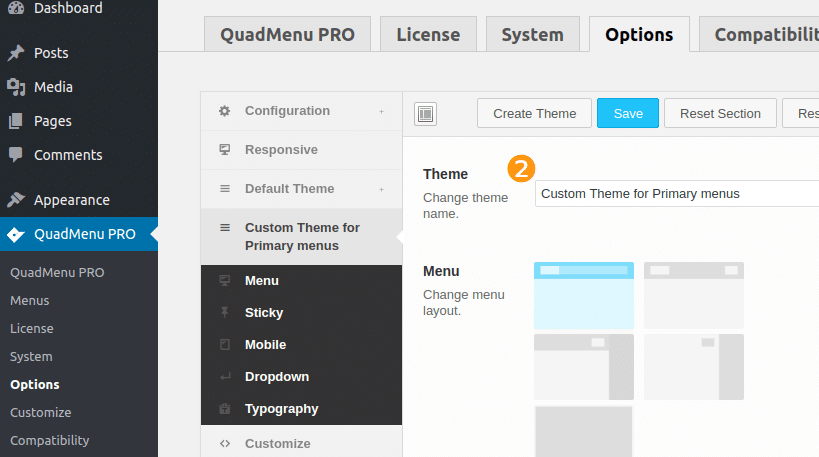The width and height of the screenshot is (819, 457).
Task: Click the Appearance paintbrush icon
Action: point(16,200)
